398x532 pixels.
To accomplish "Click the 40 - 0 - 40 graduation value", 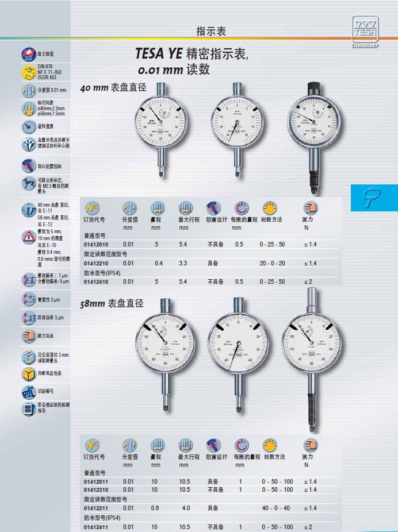I will 276,508.
